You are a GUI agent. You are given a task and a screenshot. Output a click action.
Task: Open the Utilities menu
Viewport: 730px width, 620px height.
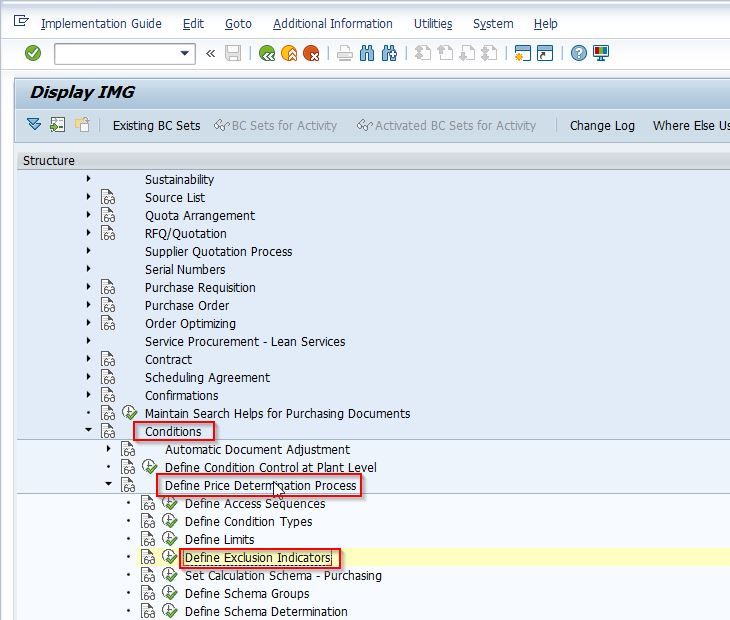point(433,23)
